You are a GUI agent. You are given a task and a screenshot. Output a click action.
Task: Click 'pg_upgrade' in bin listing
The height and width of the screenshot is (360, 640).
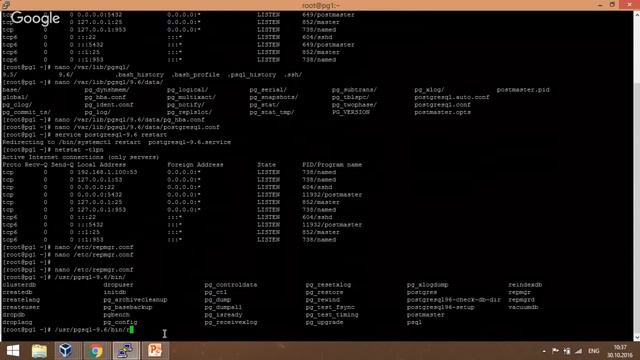[x=324, y=322]
